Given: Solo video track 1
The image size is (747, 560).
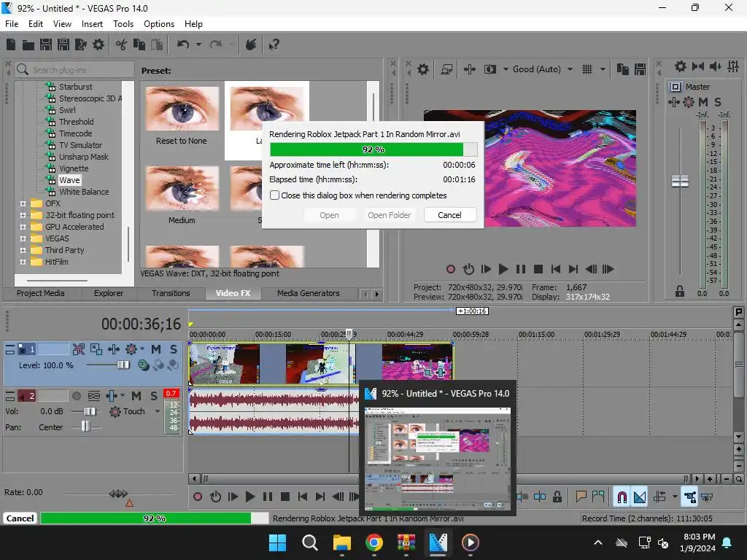Looking at the screenshot, I should 174,349.
